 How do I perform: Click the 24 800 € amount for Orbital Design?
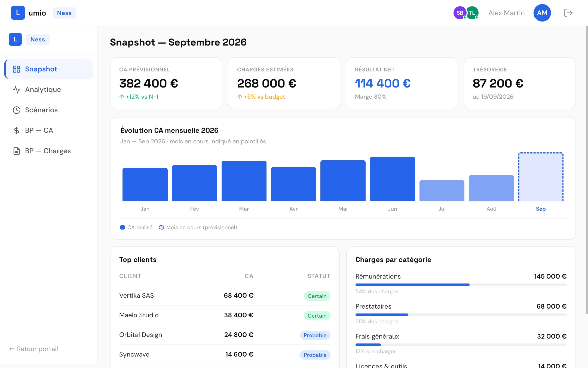point(239,335)
